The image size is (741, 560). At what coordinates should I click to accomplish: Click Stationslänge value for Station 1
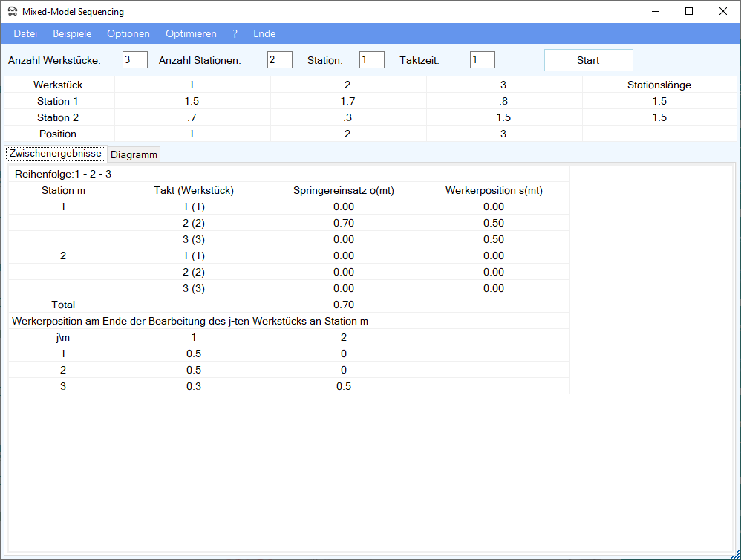pos(659,101)
